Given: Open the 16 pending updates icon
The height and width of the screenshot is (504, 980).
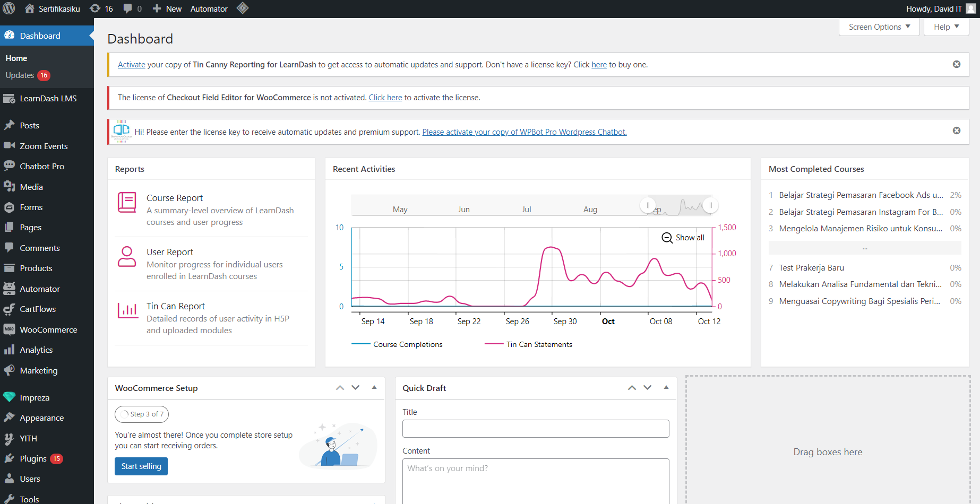Looking at the screenshot, I should (x=95, y=8).
